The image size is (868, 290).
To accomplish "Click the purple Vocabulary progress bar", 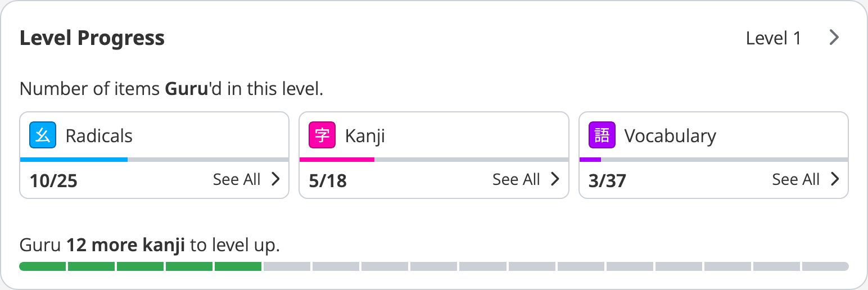I will 590,160.
